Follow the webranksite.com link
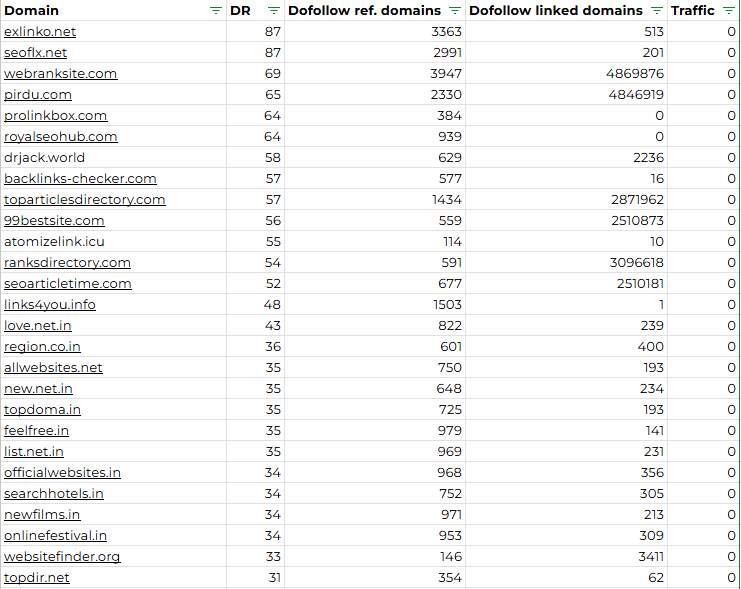 60,74
